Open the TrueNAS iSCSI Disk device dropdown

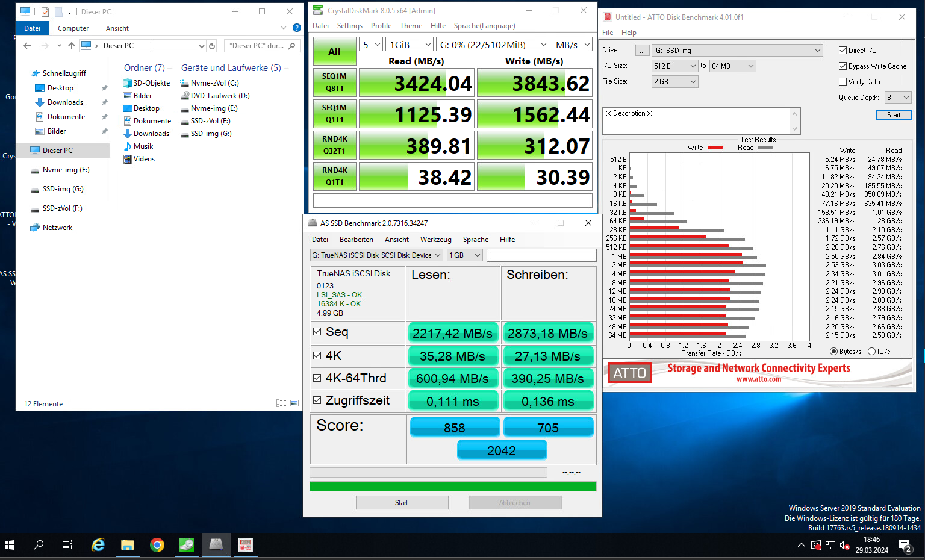click(376, 255)
